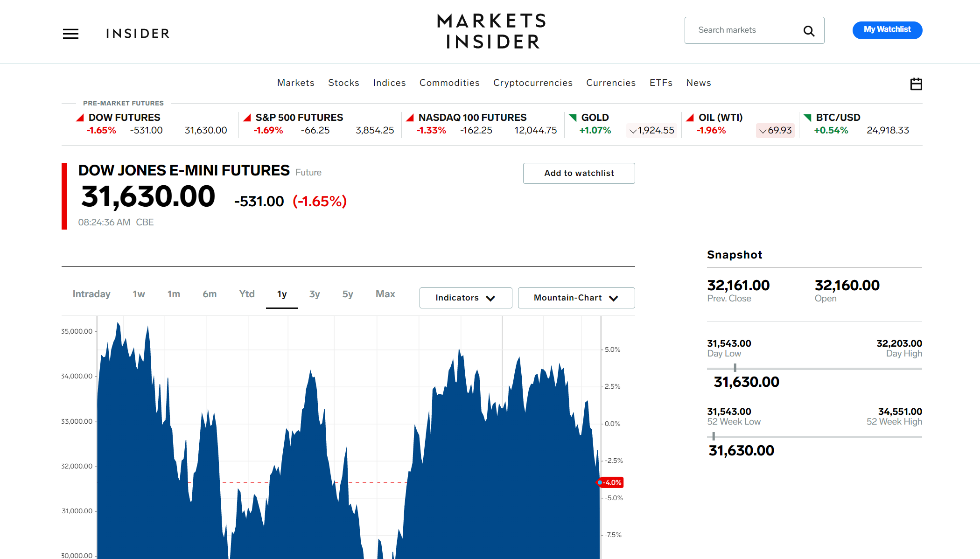Screen dimensions: 980x559
Task: Click the Markets Insider logo
Action: tap(492, 31)
